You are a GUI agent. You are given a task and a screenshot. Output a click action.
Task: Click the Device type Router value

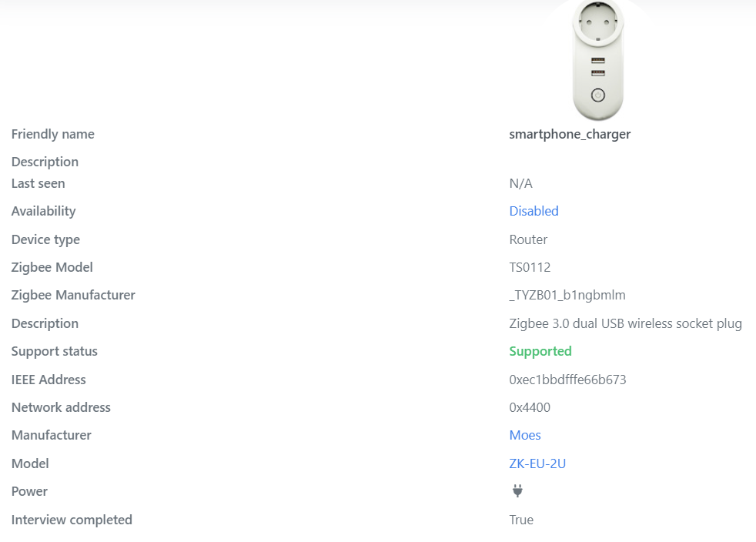click(528, 239)
